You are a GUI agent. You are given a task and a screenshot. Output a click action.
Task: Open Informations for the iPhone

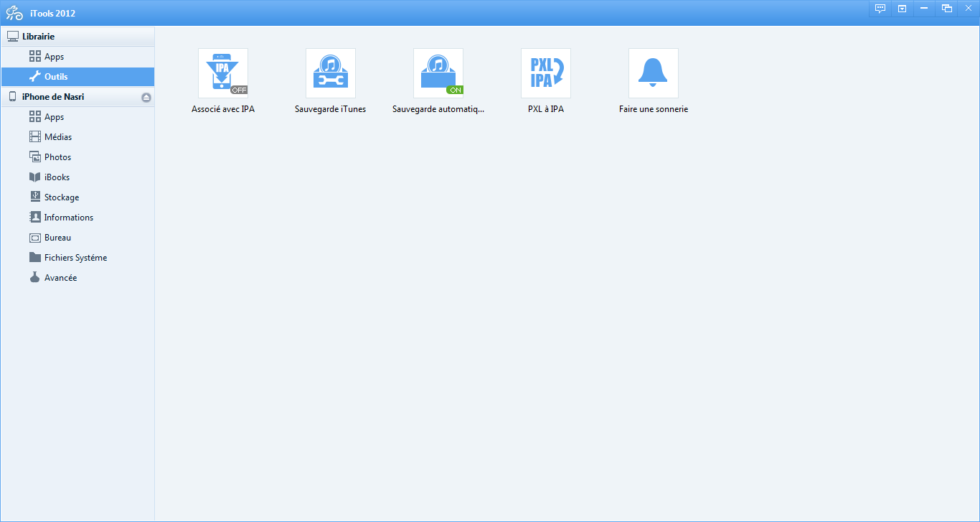click(77, 218)
